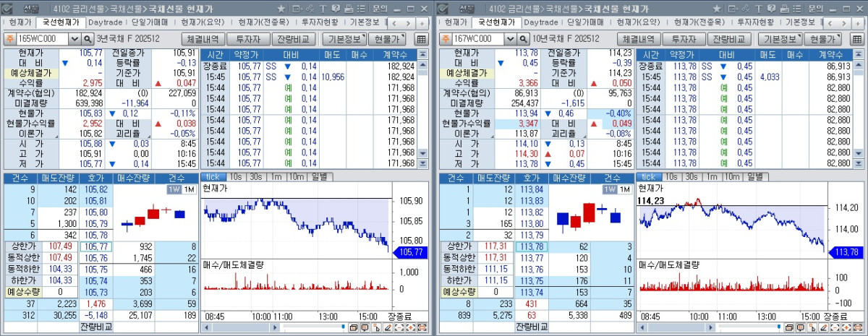The width and height of the screenshot is (868, 336).
Task: Click pencil draw tool under right chart
Action: click(822, 327)
